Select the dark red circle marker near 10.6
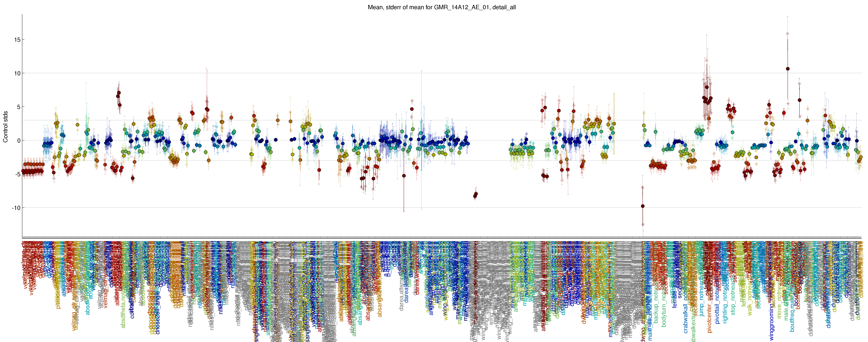 [788, 69]
